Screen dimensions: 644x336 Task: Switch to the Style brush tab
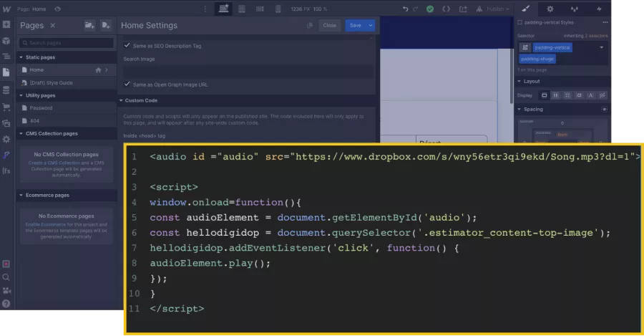pyautogui.click(x=526, y=9)
